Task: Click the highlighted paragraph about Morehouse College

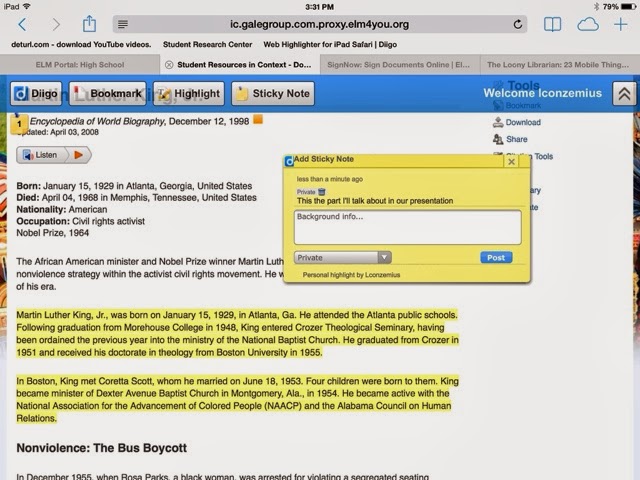Action: 238,333
